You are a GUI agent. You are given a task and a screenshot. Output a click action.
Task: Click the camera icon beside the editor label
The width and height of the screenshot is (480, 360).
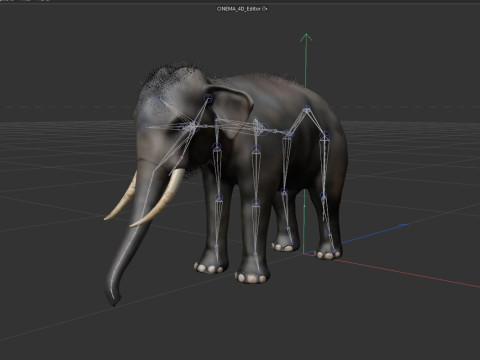[265, 9]
